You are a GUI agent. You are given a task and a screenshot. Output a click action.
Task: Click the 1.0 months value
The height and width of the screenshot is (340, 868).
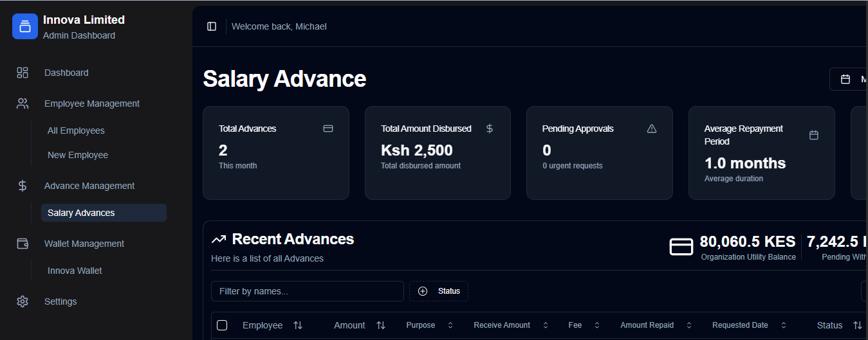coord(745,163)
